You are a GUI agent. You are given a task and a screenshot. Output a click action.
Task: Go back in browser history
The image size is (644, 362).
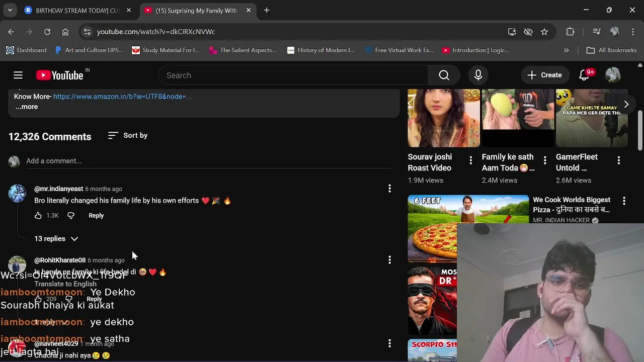[11, 32]
